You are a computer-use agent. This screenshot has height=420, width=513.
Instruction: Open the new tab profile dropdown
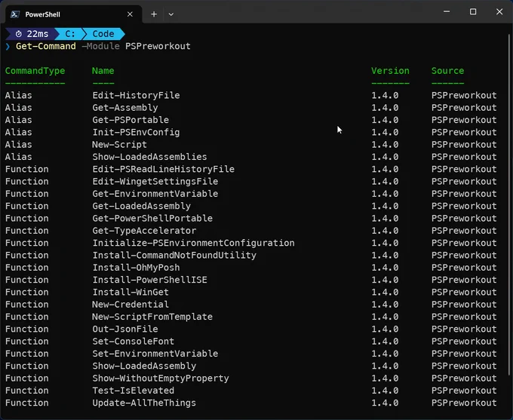click(170, 14)
